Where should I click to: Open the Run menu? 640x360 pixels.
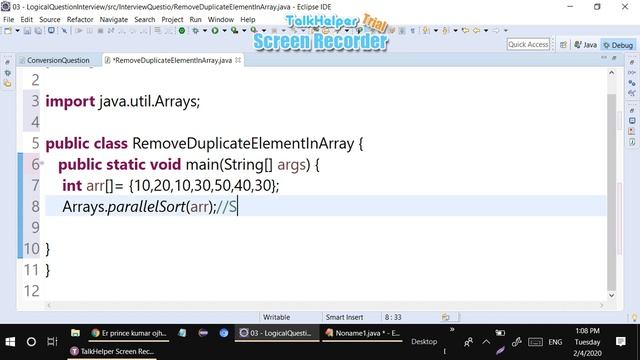click(x=196, y=20)
